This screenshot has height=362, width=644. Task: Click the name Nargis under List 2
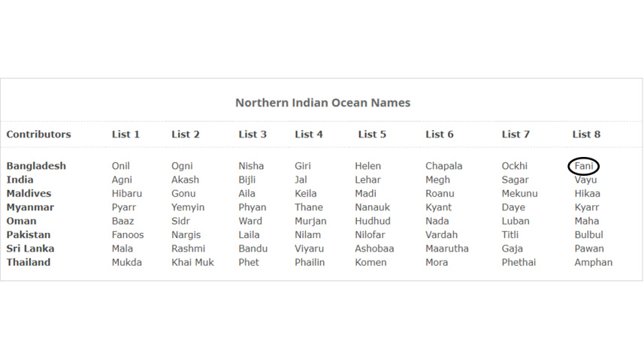188,235
